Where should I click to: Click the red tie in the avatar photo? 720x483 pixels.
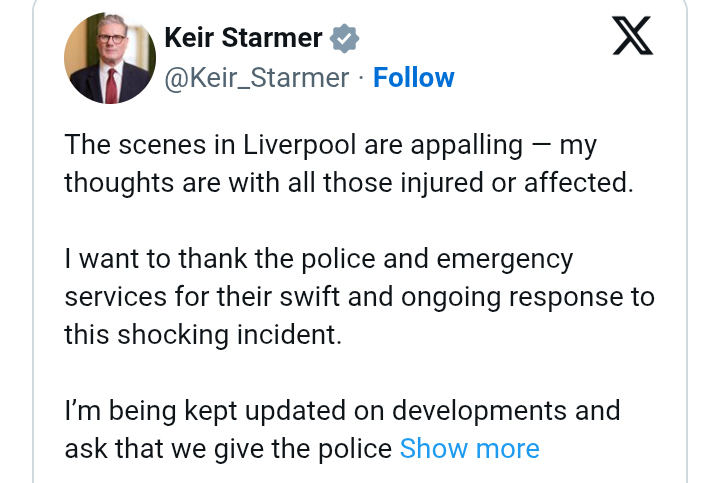click(111, 85)
